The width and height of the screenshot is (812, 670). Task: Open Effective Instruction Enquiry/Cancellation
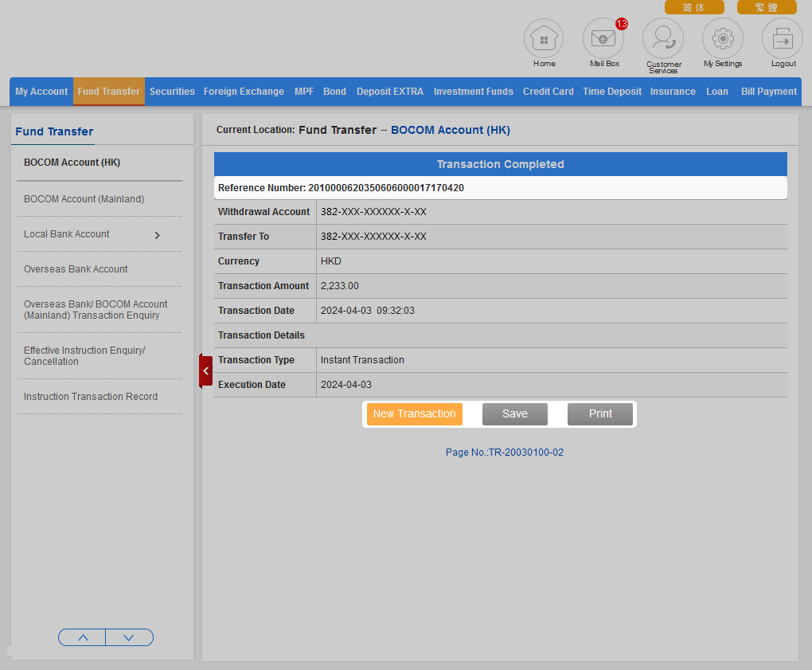(x=84, y=356)
